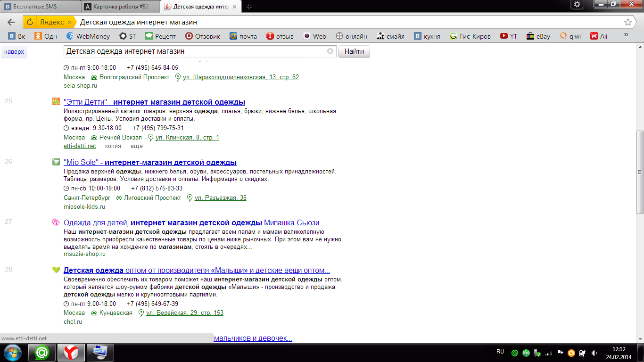
Task: Open address ул. Верейская, 29, стр. 153
Action: click(x=185, y=313)
